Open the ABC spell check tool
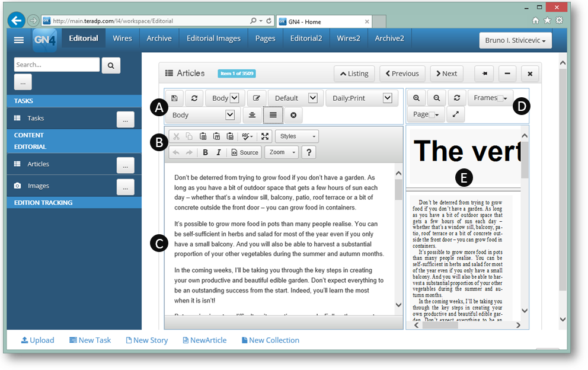The image size is (588, 370). pos(247,136)
